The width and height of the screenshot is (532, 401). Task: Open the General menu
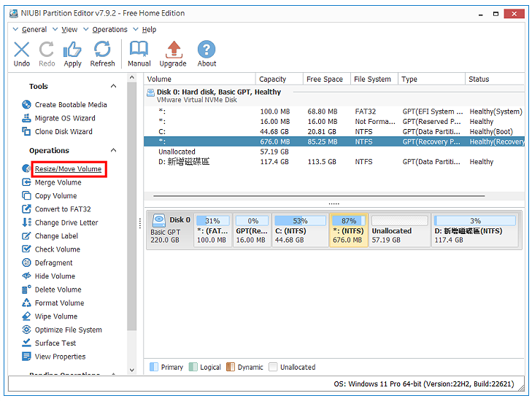click(x=34, y=29)
